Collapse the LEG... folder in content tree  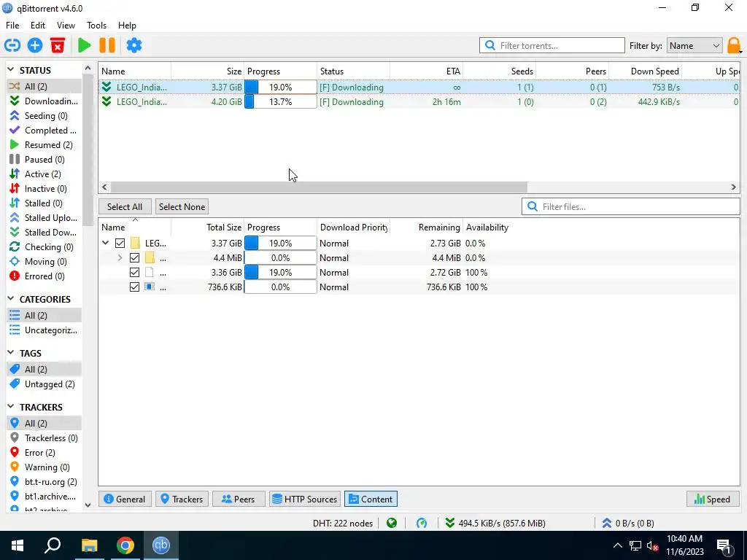105,244
